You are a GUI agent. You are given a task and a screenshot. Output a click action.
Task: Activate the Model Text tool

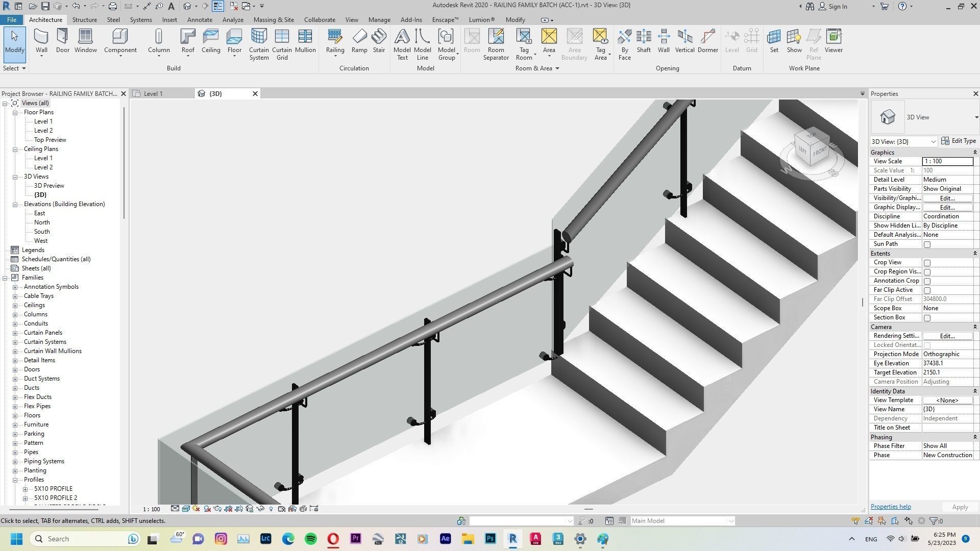[x=402, y=43]
